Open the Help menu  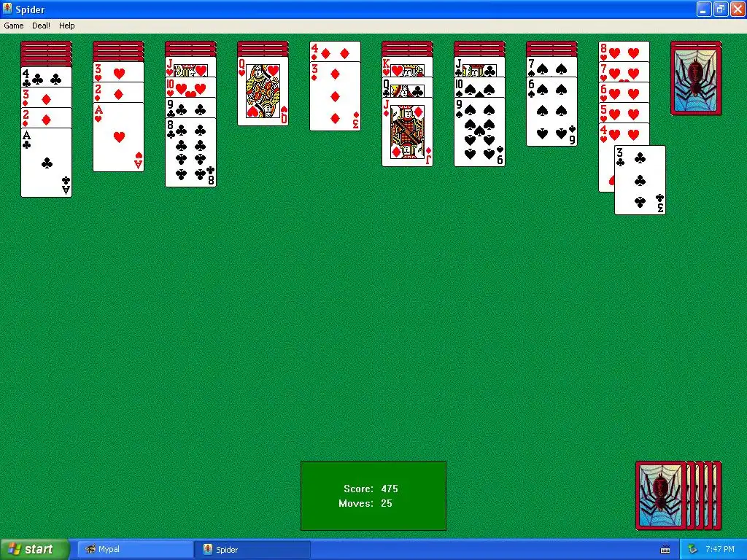coord(66,26)
